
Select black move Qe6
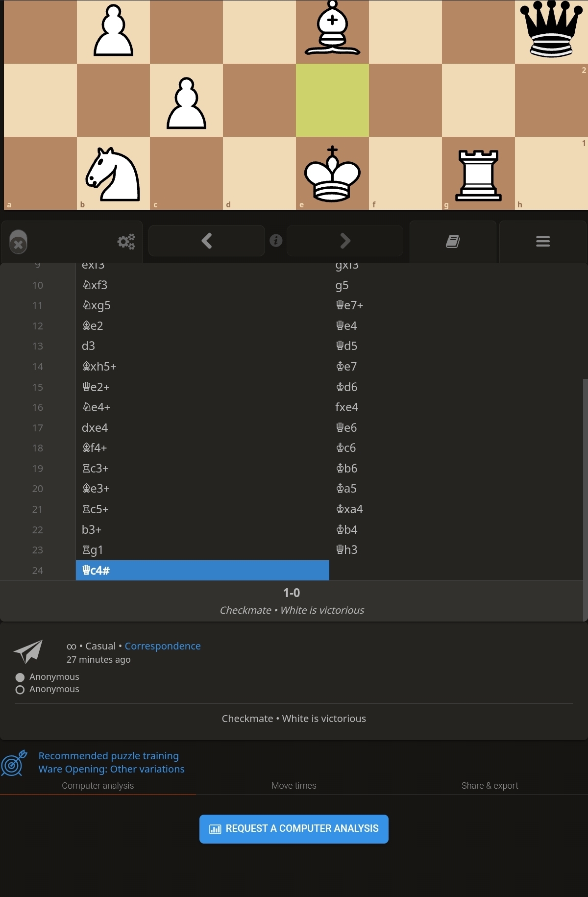pos(456,427)
